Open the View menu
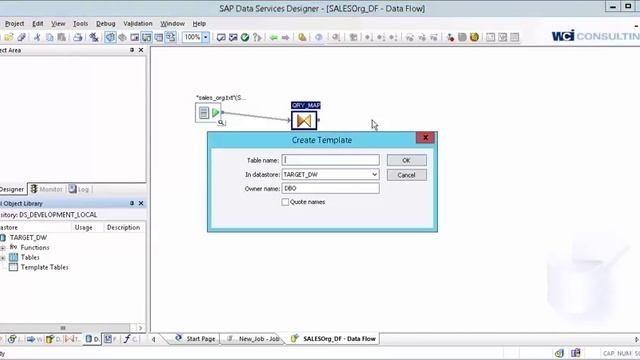This screenshot has height=360, width=640. click(58, 24)
